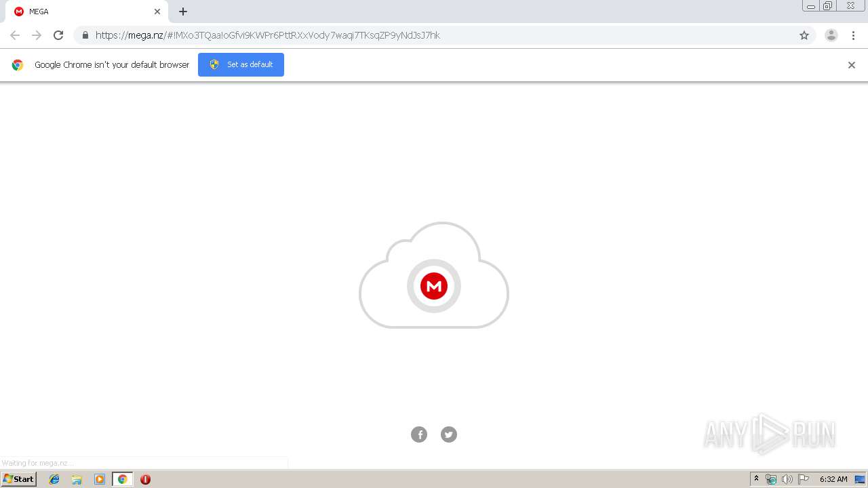Image resolution: width=868 pixels, height=488 pixels.
Task: Open the Windows Start menu
Action: click(x=19, y=479)
